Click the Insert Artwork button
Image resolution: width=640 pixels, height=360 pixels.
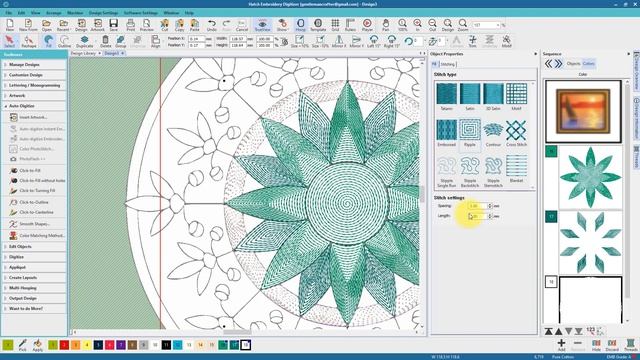(x=33, y=117)
